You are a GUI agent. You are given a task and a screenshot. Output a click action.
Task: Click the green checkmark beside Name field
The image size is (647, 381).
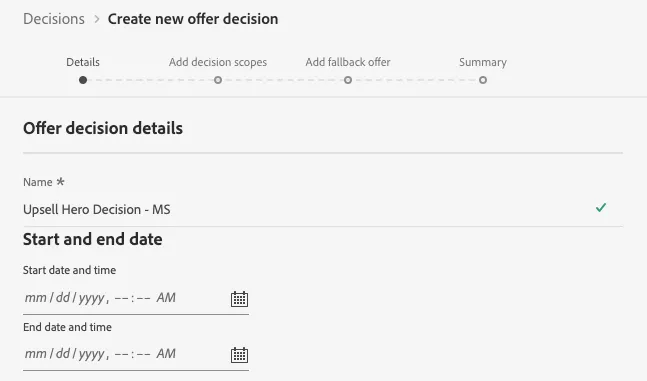[601, 207]
